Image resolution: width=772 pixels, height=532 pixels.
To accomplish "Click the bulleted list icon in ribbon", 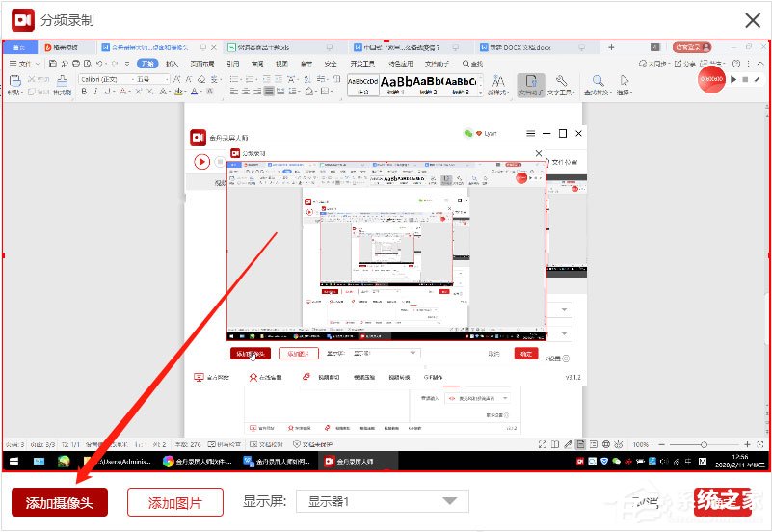I will pos(234,79).
